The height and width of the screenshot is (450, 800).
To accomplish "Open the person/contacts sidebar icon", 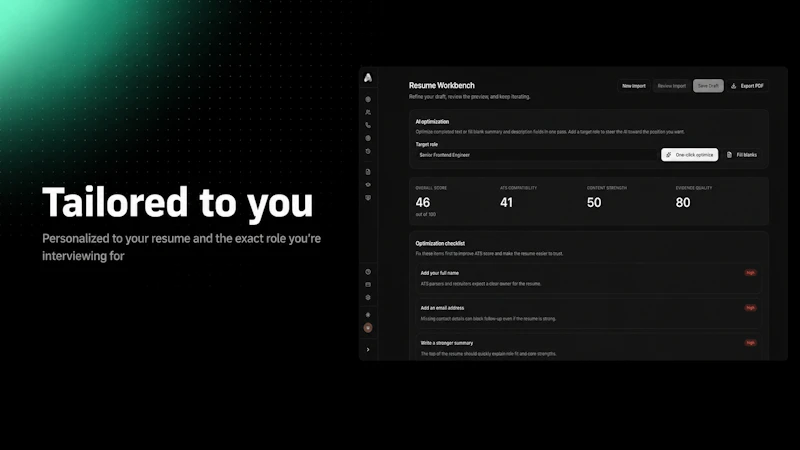I will (368, 112).
